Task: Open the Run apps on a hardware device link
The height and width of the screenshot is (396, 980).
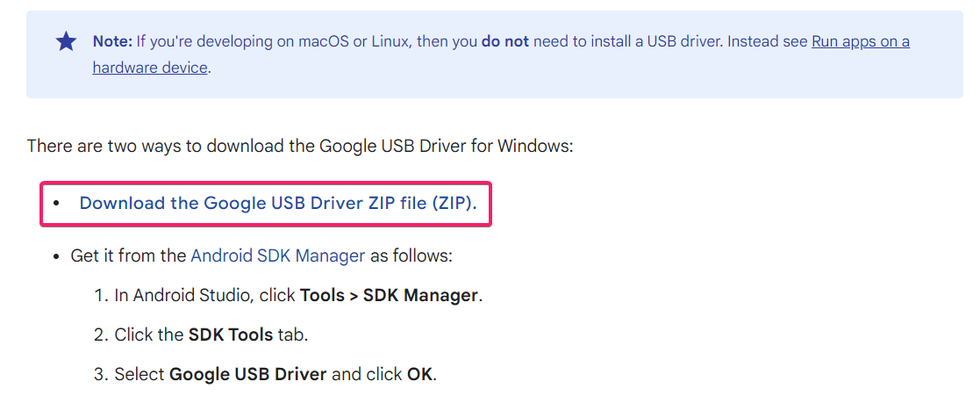Action: pyautogui.click(x=860, y=41)
